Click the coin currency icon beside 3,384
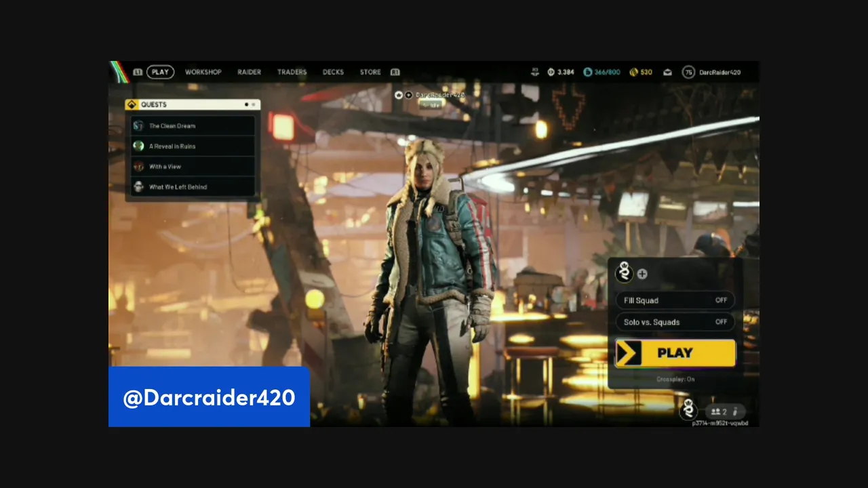 (x=551, y=72)
